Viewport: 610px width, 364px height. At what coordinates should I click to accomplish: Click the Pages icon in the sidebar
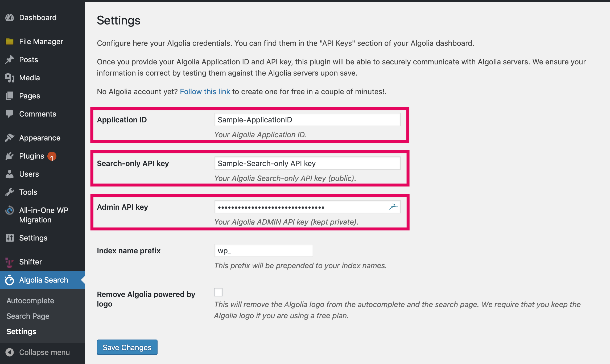tap(10, 96)
